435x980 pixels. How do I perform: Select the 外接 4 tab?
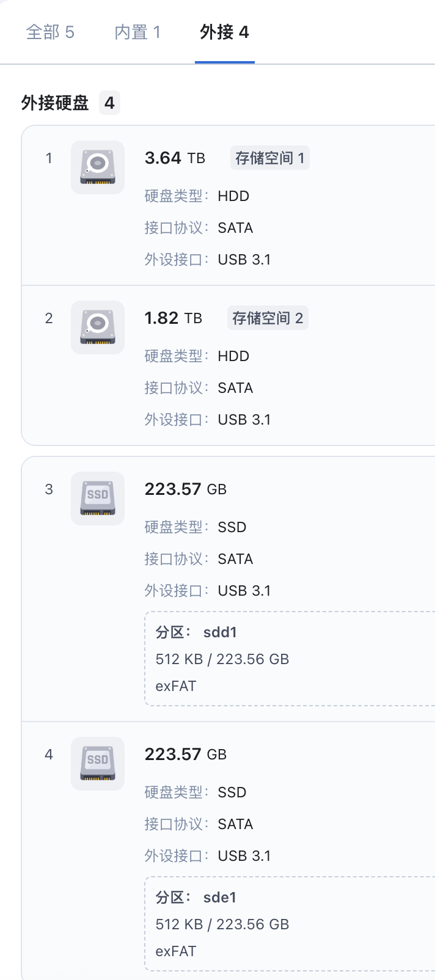click(224, 32)
